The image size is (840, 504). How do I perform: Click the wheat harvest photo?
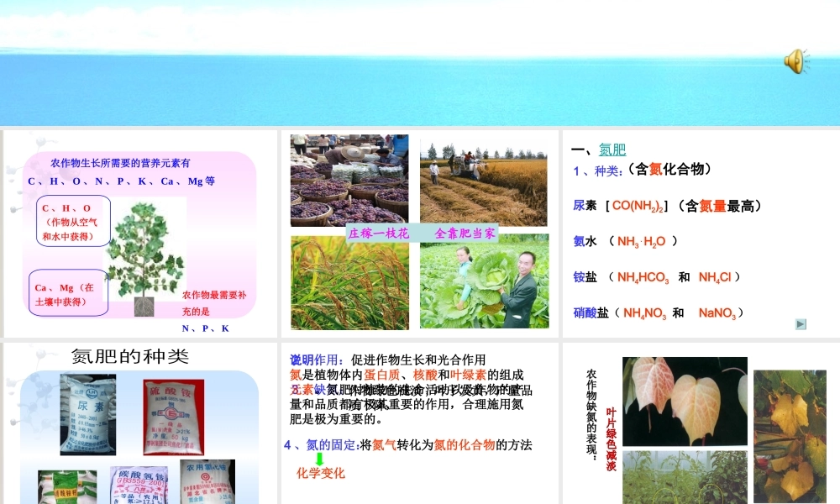pos(484,182)
